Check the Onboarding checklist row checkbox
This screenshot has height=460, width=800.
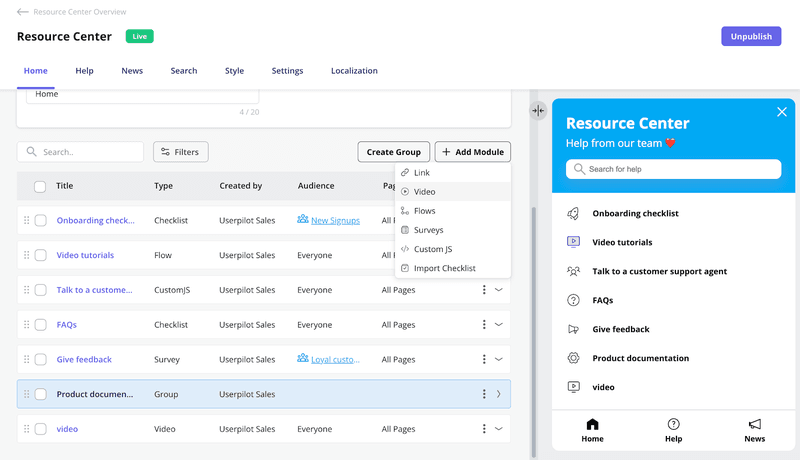tap(41, 221)
